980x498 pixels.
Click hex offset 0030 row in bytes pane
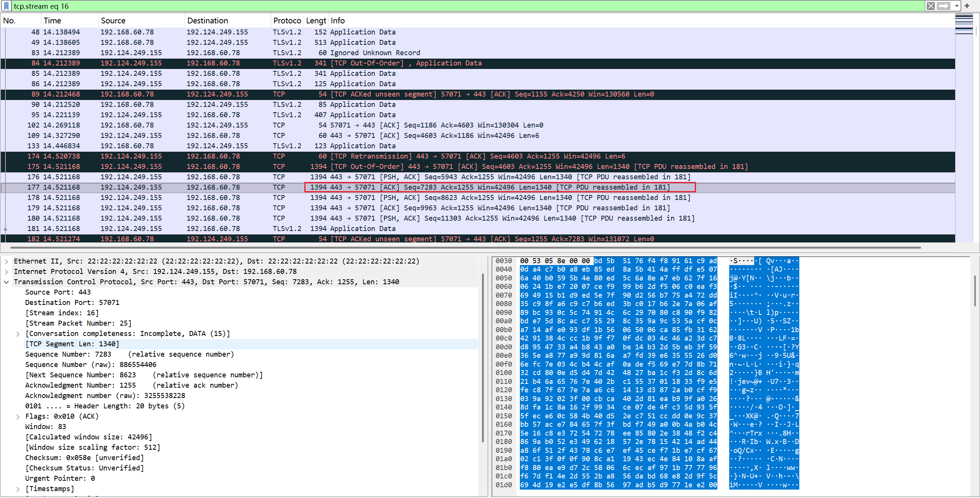tap(504, 261)
